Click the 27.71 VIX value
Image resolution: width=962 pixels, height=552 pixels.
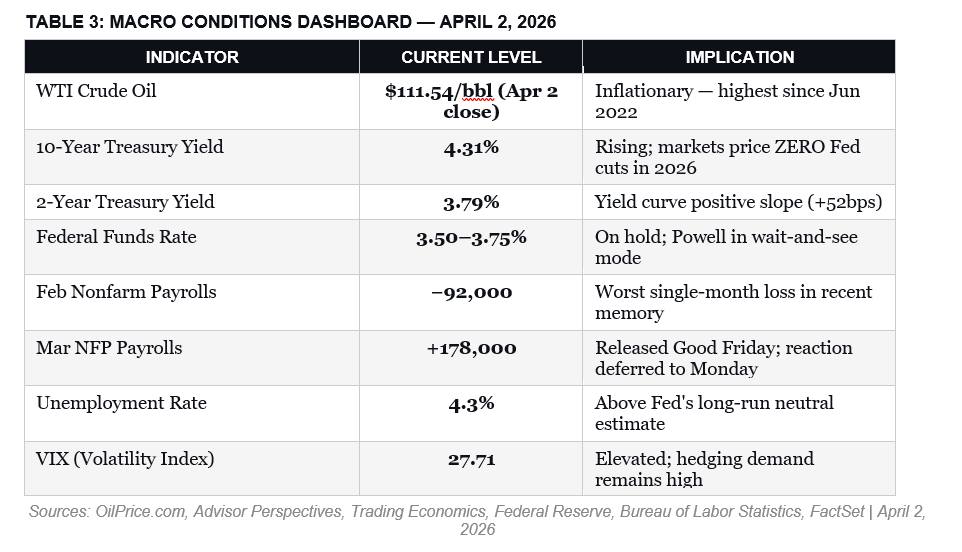click(471, 459)
